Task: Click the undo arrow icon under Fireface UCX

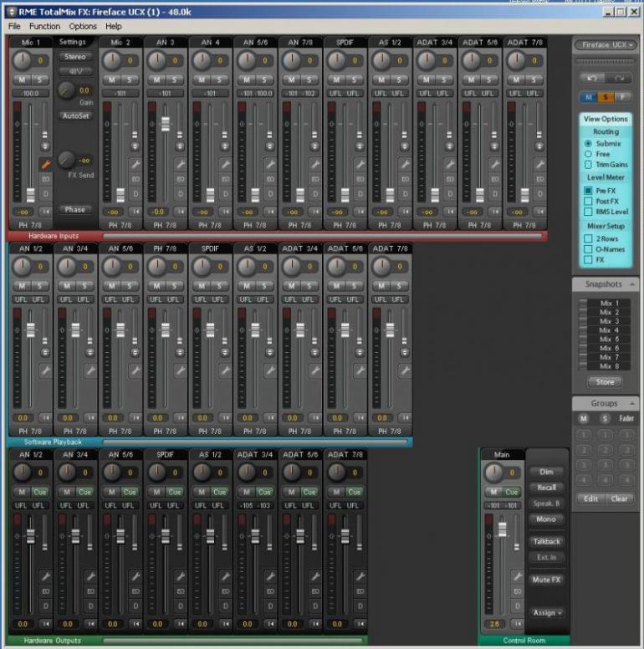Action: (x=592, y=79)
